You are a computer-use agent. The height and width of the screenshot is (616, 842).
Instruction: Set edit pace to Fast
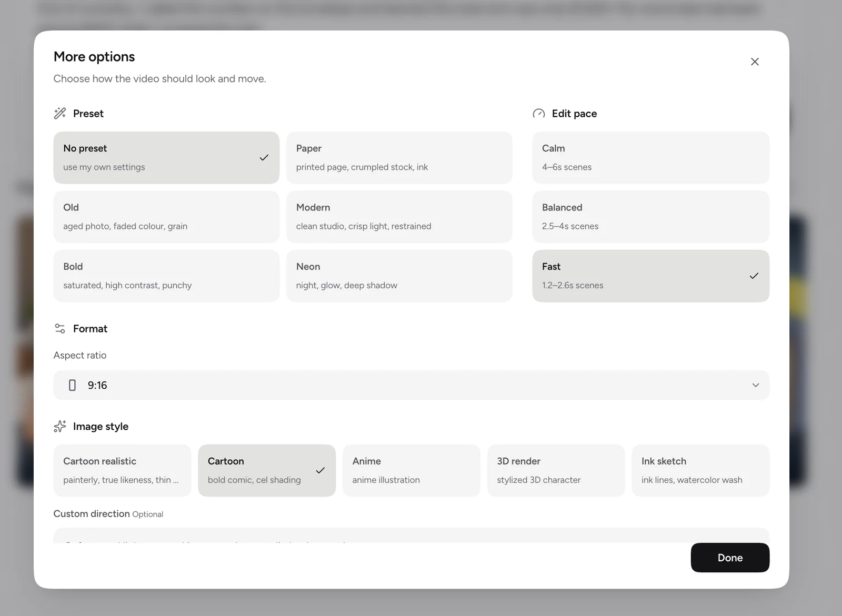click(651, 276)
